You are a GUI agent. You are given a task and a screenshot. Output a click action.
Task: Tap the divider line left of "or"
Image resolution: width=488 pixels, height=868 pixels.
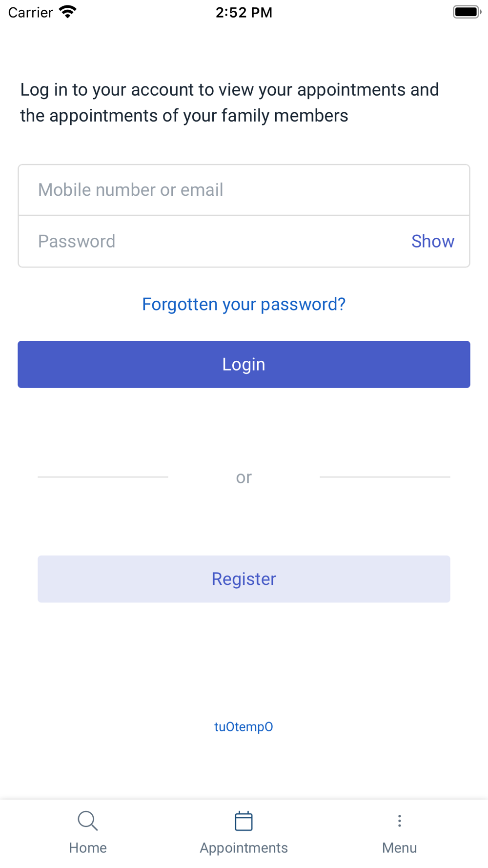coord(103,477)
